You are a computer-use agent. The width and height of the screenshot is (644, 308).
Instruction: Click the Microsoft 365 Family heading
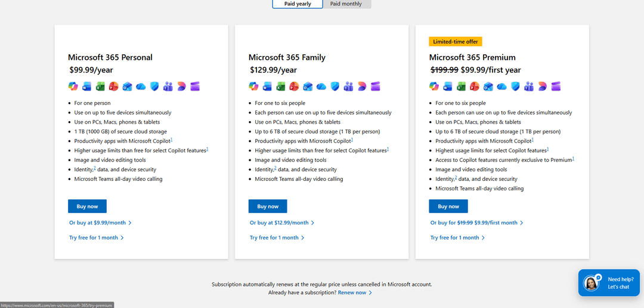(287, 57)
